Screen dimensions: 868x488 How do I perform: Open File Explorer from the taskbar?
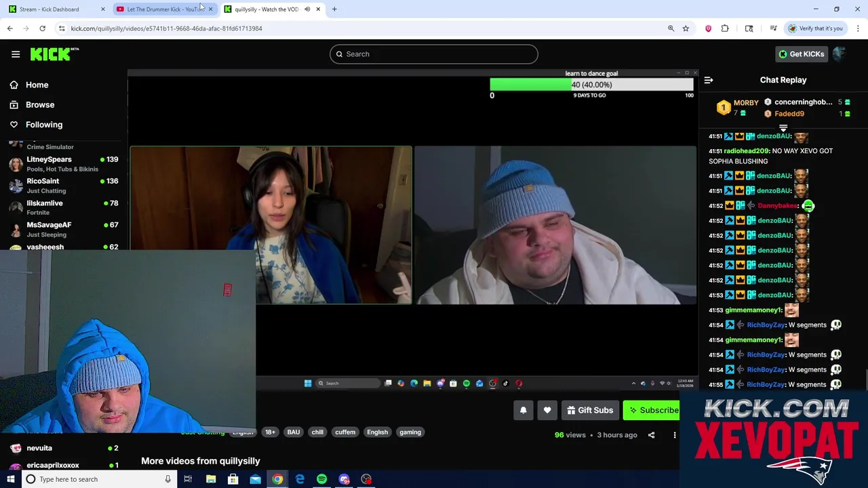point(211,479)
